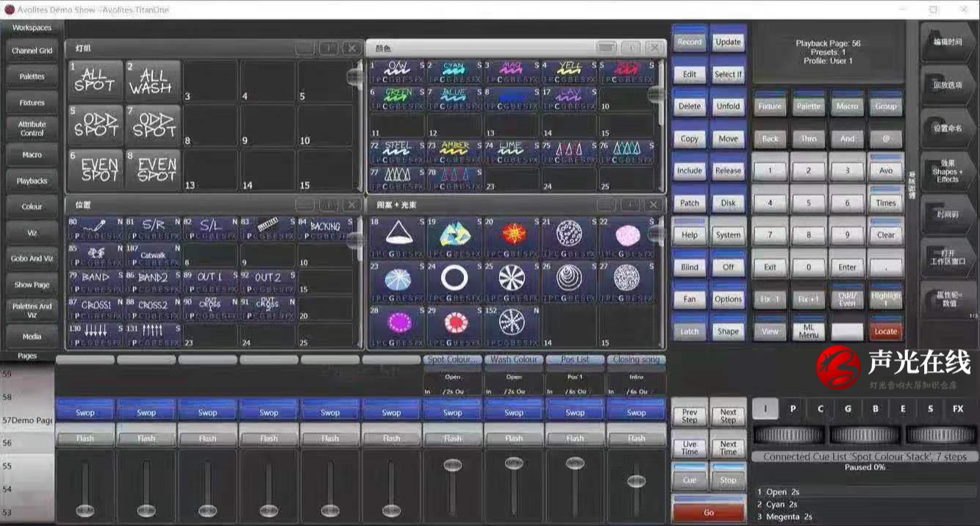Select the ALL SPOT fixture group
This screenshot has width=980, height=526.
96,80
